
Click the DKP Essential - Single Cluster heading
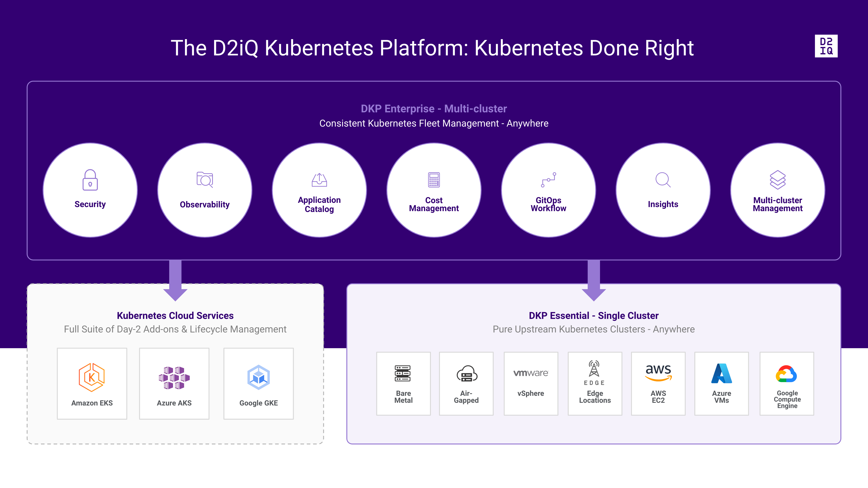coord(593,316)
